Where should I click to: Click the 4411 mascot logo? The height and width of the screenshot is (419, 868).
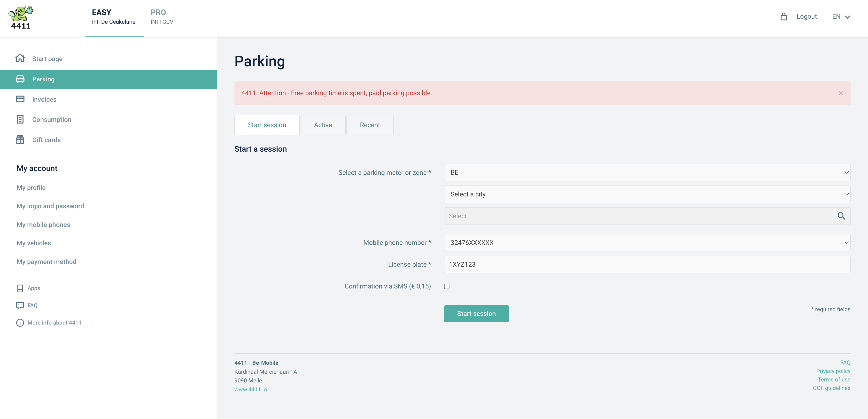tap(21, 18)
